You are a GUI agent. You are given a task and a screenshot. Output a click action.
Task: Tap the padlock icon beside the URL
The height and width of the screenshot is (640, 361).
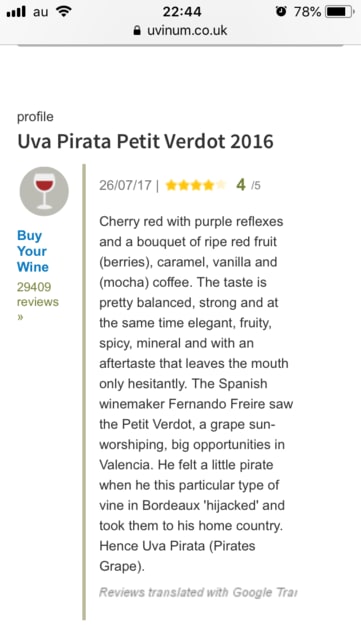137,31
